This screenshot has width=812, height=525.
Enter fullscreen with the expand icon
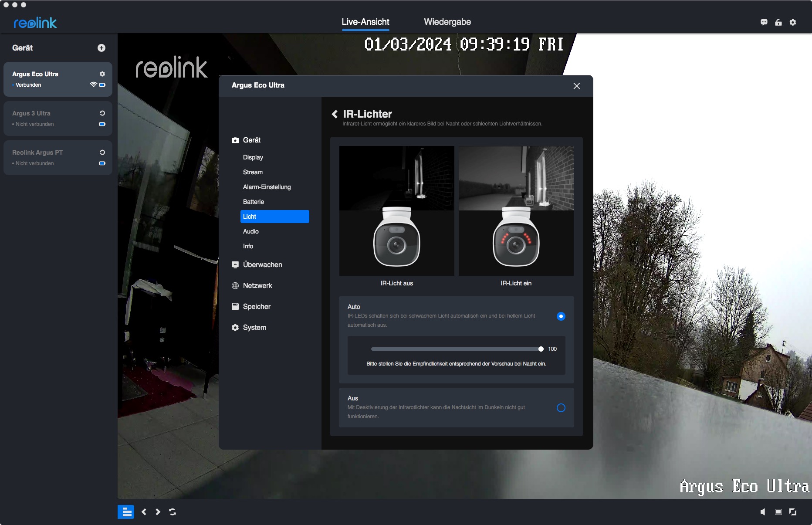coord(793,512)
